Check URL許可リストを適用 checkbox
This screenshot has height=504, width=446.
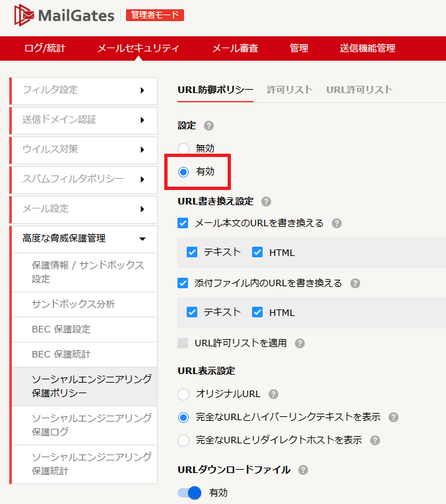[183, 343]
